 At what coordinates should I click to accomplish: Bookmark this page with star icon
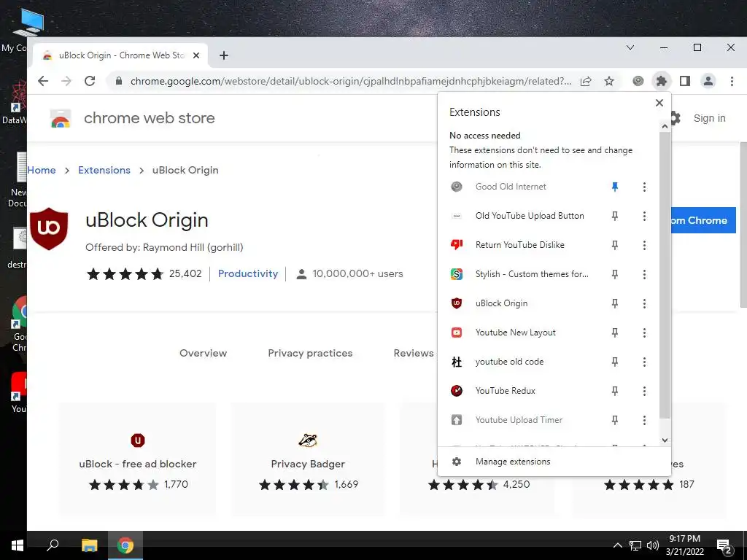[x=609, y=81]
